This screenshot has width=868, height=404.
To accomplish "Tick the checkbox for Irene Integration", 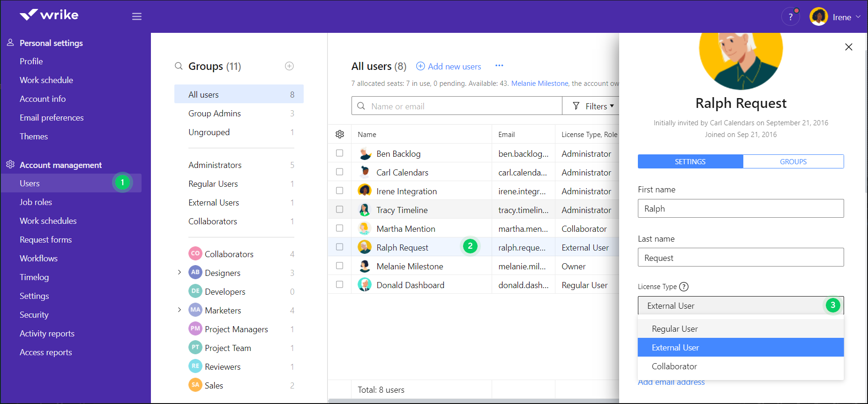I will 339,191.
